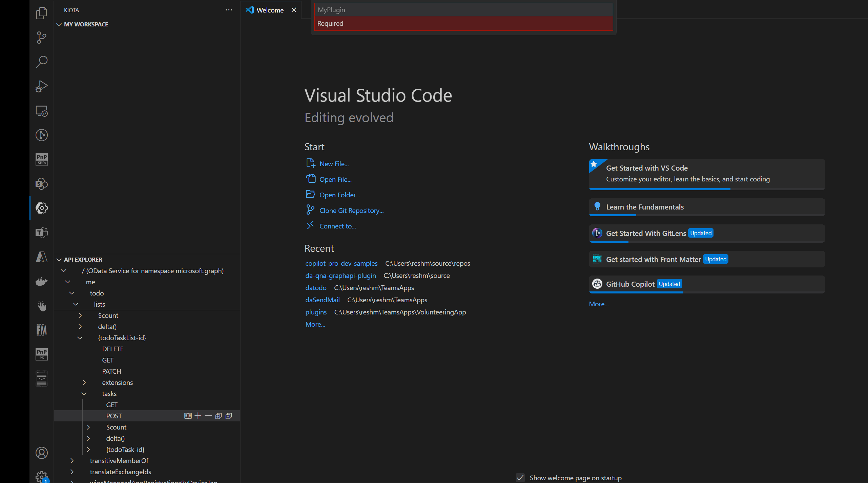868x483 pixels.
Task: Toggle the Accounts icon at sidebar bottom
Action: 41,453
